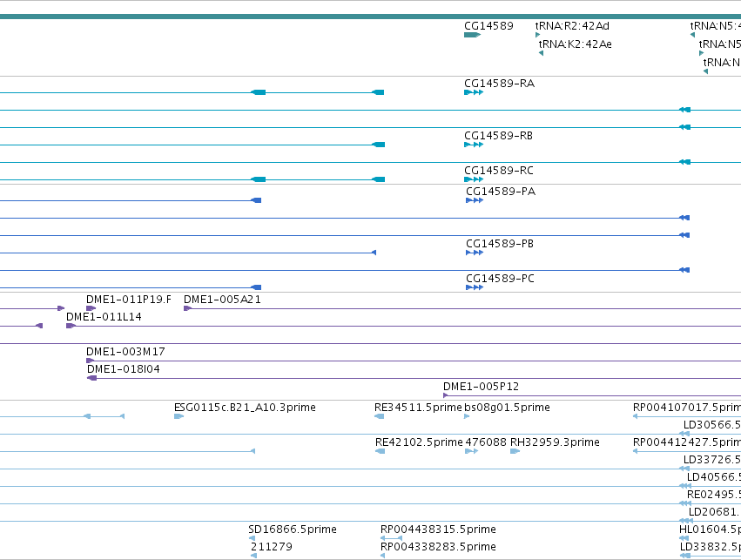The height and width of the screenshot is (560, 741).
Task: Select transcript label CG14589-RB
Action: point(499,136)
